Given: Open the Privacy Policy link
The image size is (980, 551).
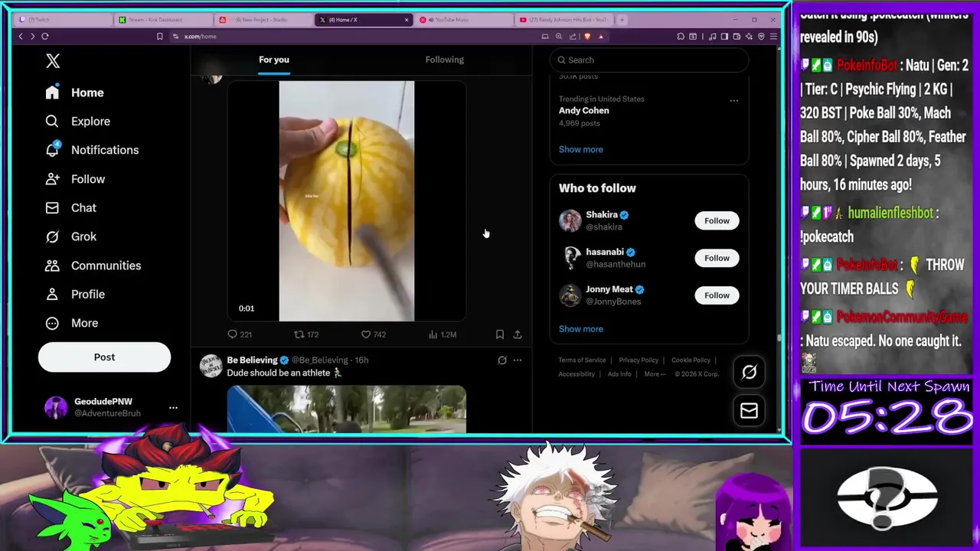Looking at the screenshot, I should coord(639,360).
